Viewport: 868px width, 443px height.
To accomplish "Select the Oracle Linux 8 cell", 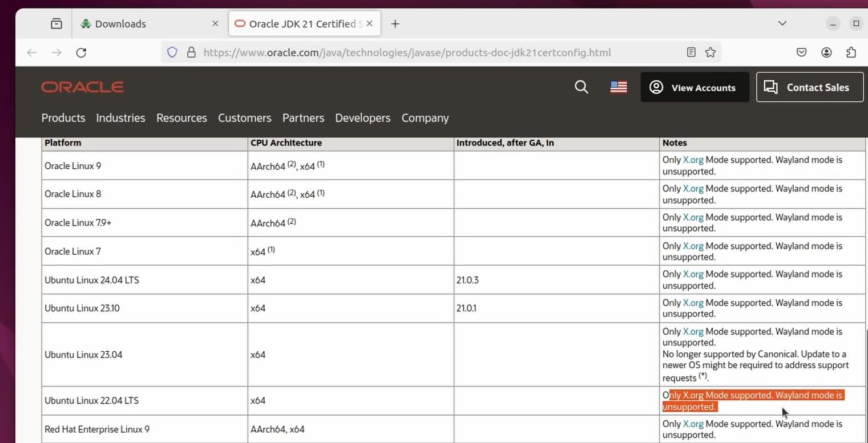I will (144, 194).
